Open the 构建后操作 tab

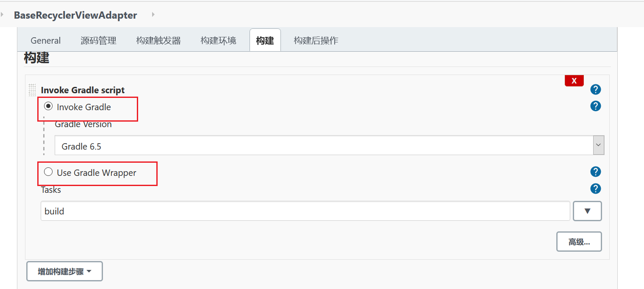tap(316, 40)
